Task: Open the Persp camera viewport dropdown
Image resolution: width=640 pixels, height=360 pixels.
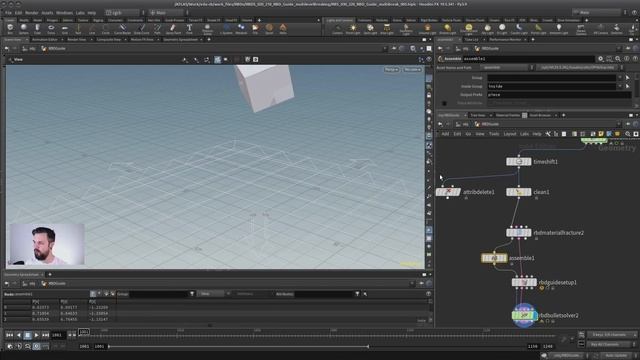Action: (x=391, y=70)
